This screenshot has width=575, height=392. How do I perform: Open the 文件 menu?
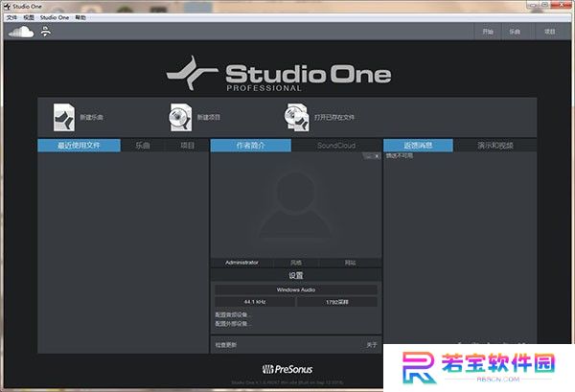pyautogui.click(x=11, y=17)
